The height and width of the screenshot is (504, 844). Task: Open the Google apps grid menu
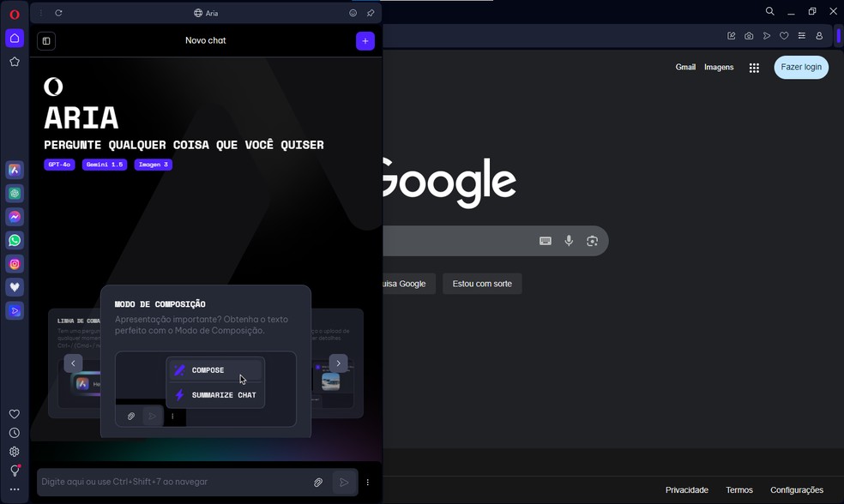pyautogui.click(x=754, y=68)
